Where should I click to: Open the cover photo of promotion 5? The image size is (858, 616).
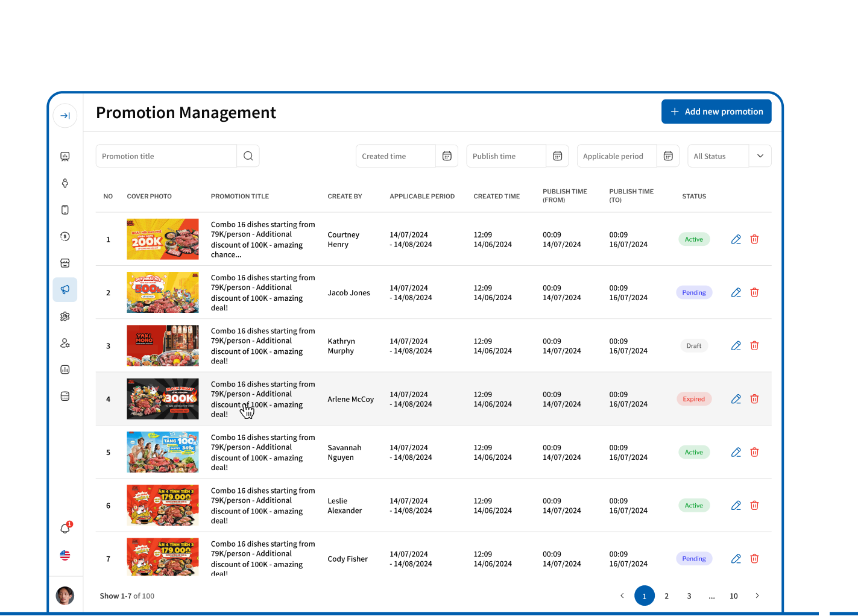(162, 452)
